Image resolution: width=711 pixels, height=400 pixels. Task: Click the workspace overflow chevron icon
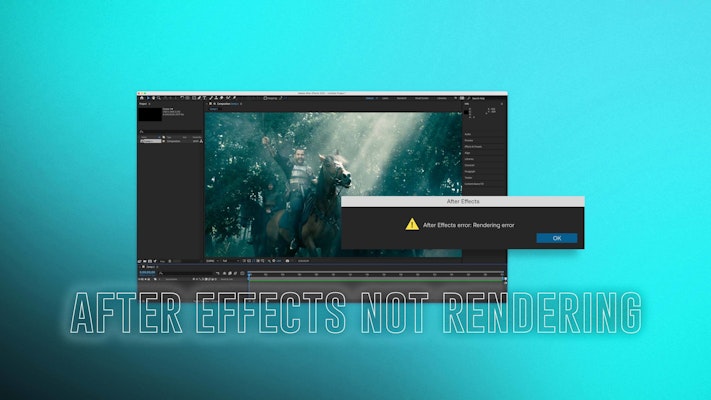click(x=456, y=98)
